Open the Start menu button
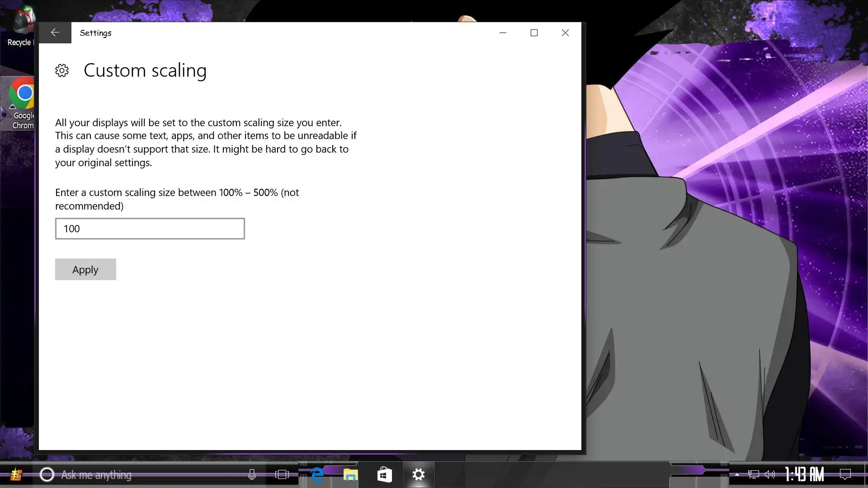Image resolution: width=868 pixels, height=488 pixels. (16, 474)
